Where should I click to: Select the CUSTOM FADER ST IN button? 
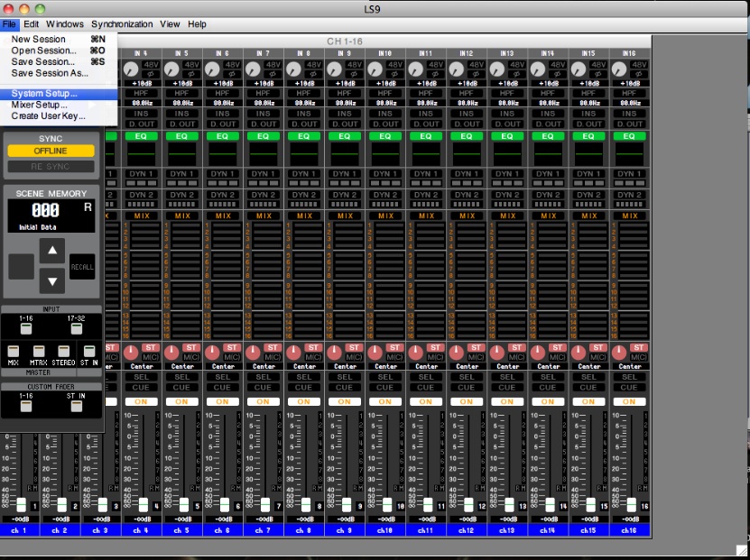[77, 405]
